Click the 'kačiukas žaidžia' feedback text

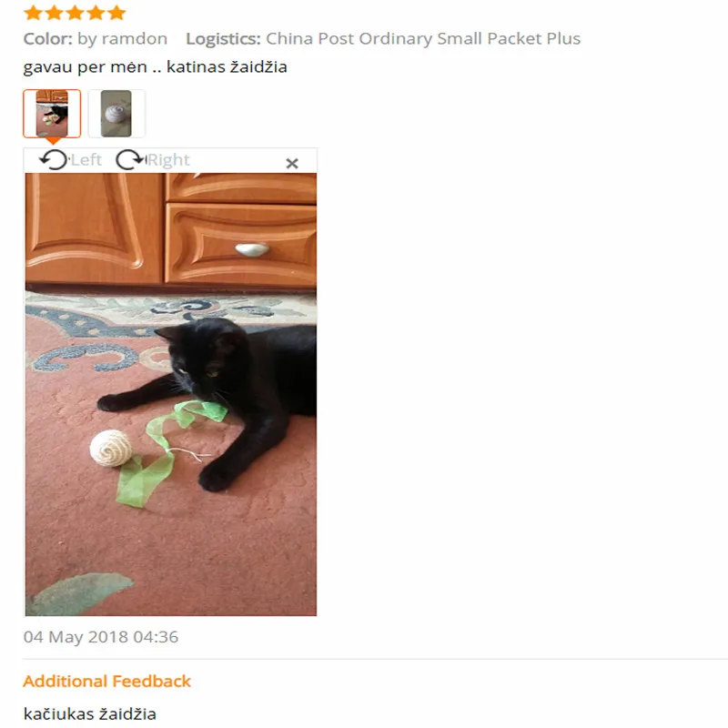pos(89,714)
